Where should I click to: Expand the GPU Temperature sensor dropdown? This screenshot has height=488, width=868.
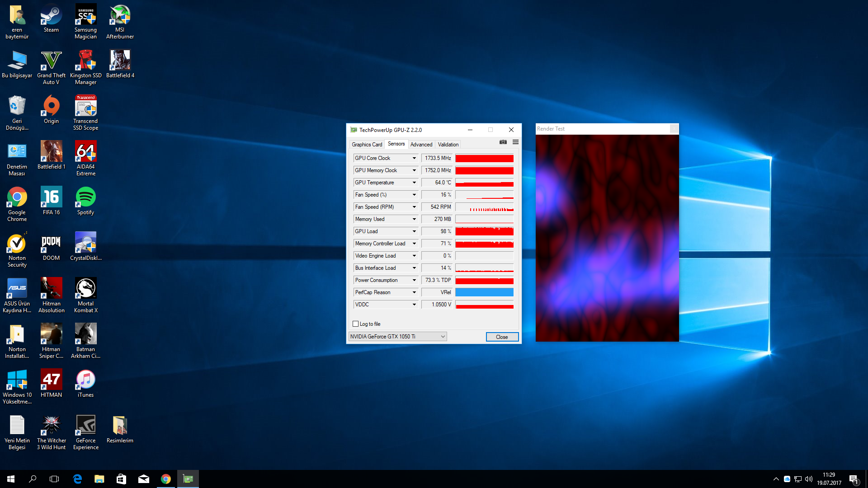[x=414, y=183]
